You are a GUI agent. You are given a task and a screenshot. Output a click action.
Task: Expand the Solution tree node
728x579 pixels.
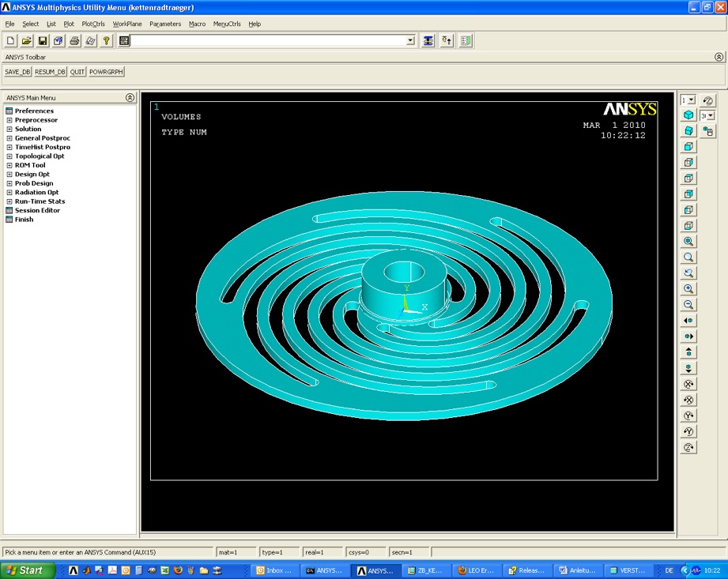(x=9, y=129)
